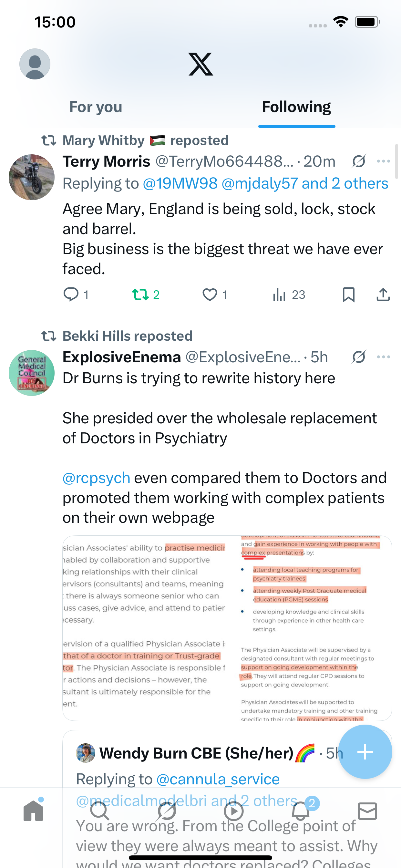Undo repost on Terry Morris's post
The height and width of the screenshot is (868, 401).
click(140, 294)
